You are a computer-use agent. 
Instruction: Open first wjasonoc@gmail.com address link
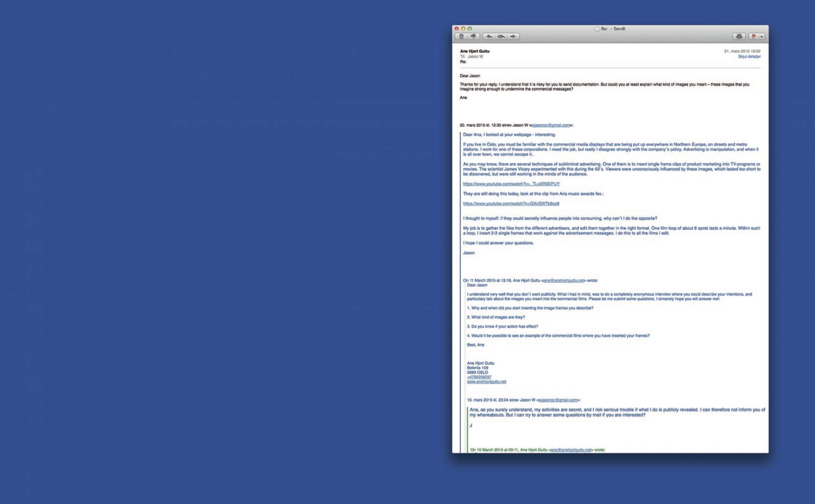point(551,125)
